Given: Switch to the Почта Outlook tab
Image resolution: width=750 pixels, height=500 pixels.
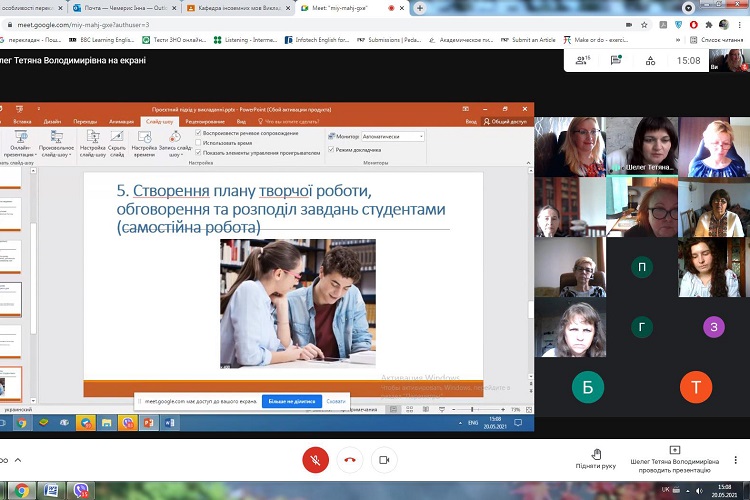Looking at the screenshot, I should pos(124,8).
